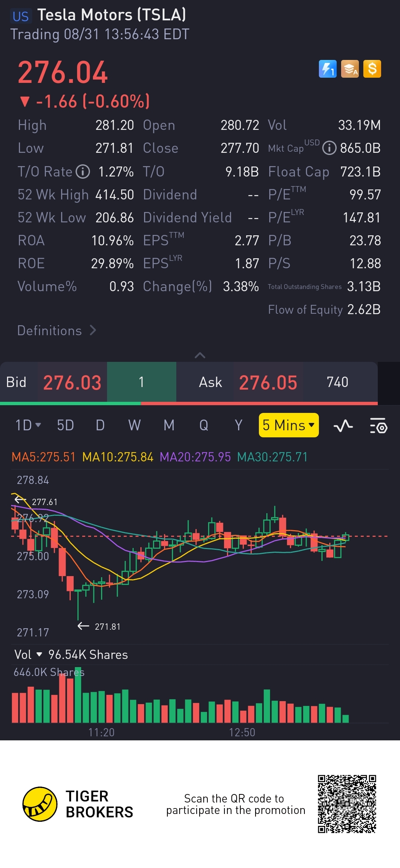Tap the 277.61 high marker on chart
The width and height of the screenshot is (400, 868).
point(36,502)
